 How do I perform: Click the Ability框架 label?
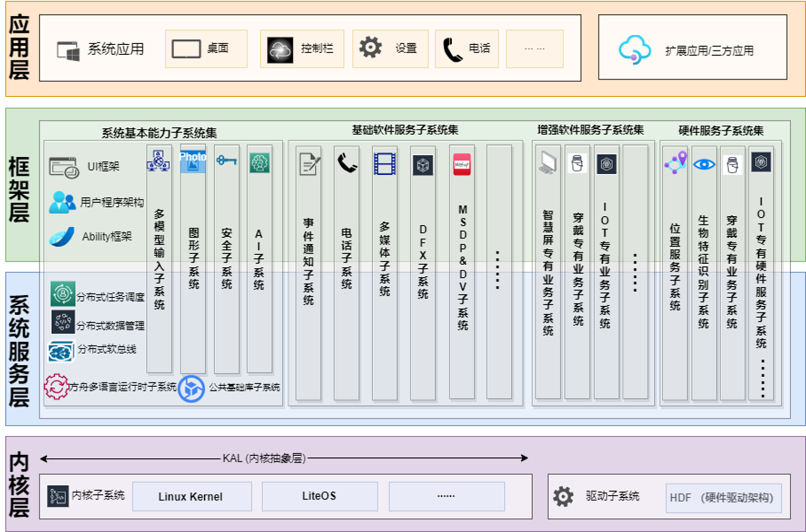point(107,237)
